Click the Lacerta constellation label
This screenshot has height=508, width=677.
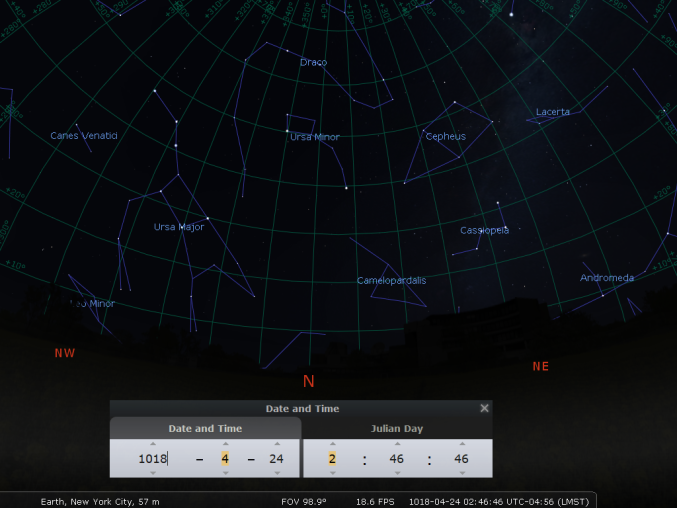553,112
